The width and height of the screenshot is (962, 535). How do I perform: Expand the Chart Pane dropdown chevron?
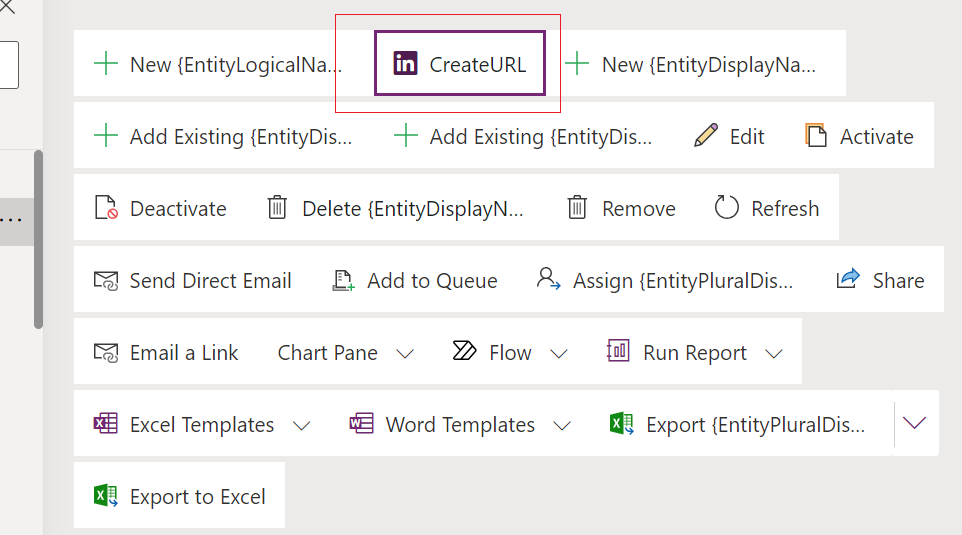coord(405,353)
